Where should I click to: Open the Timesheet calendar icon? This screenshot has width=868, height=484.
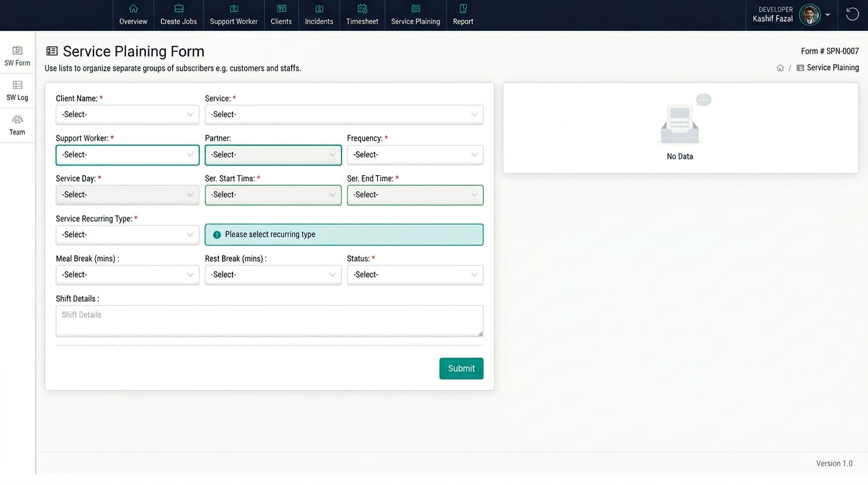point(362,9)
